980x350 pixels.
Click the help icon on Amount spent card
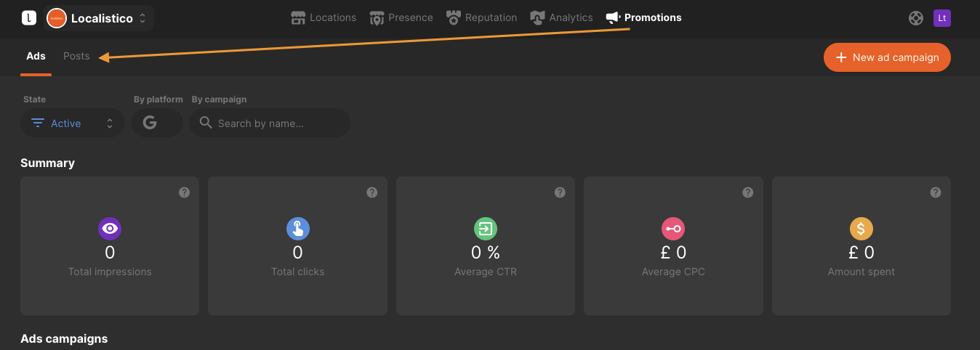(936, 192)
